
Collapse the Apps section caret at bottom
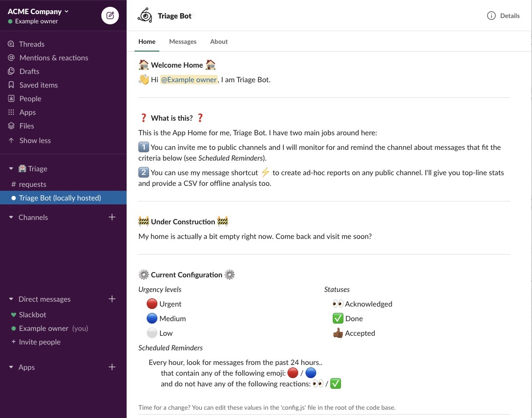point(11,367)
